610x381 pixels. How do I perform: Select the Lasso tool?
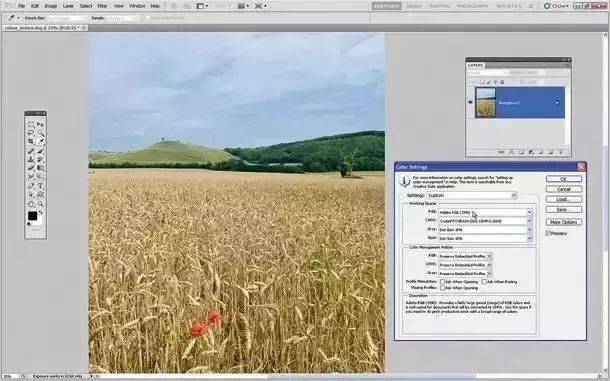[31, 133]
